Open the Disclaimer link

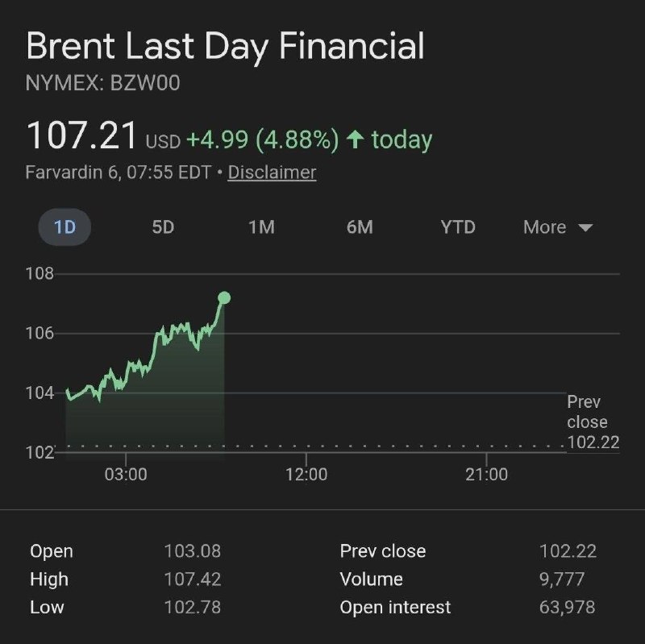270,172
